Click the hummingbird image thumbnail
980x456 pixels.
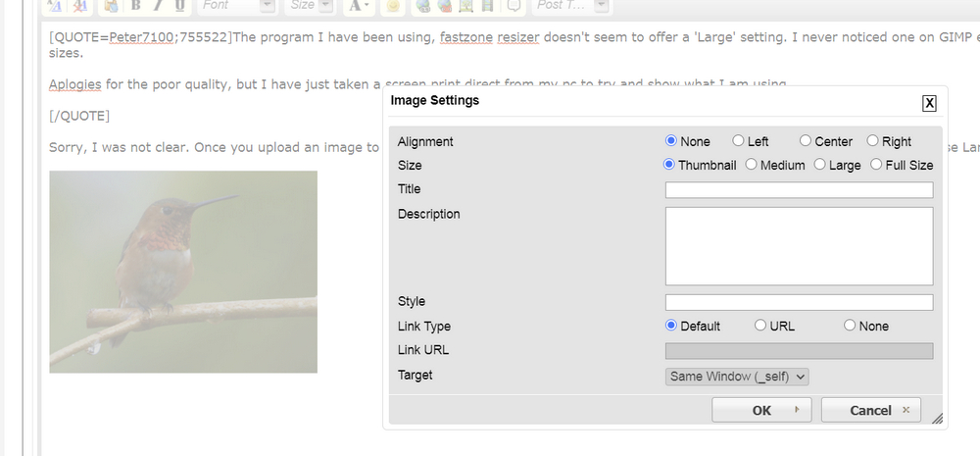coord(183,272)
